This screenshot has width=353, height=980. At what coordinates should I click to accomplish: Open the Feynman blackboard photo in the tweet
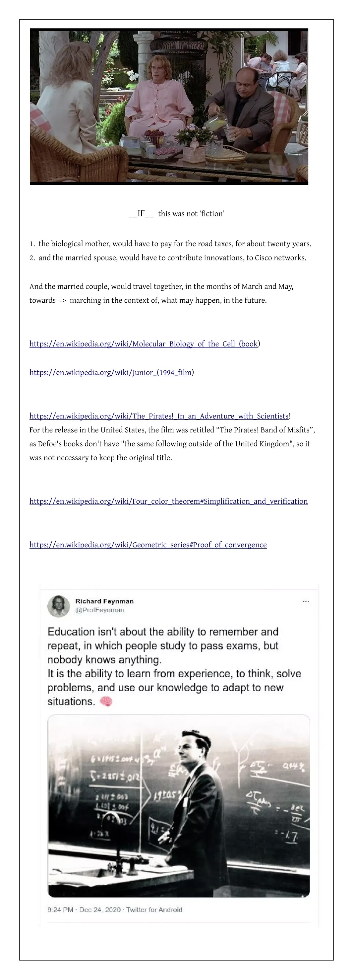(179, 806)
